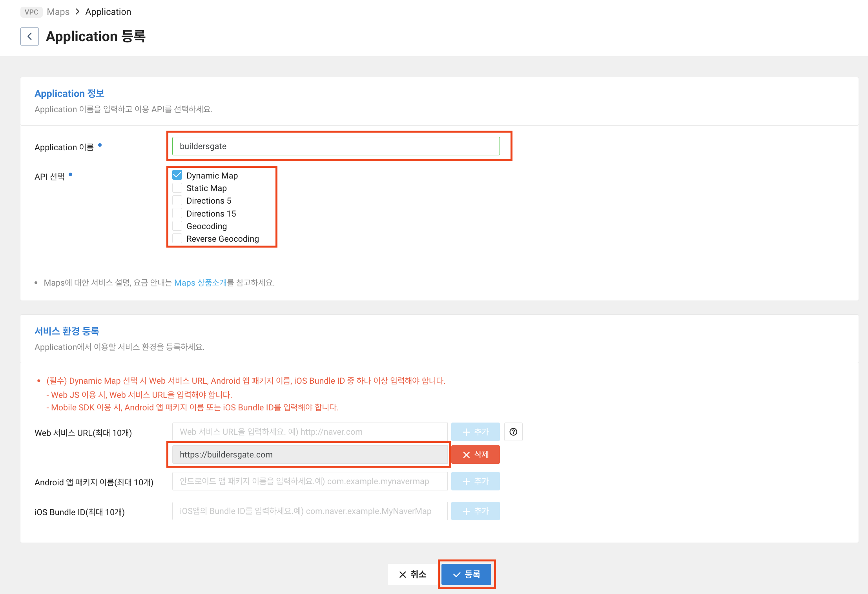Click Application in the breadcrumb trail
Viewport: 868px width, 594px height.
click(108, 12)
